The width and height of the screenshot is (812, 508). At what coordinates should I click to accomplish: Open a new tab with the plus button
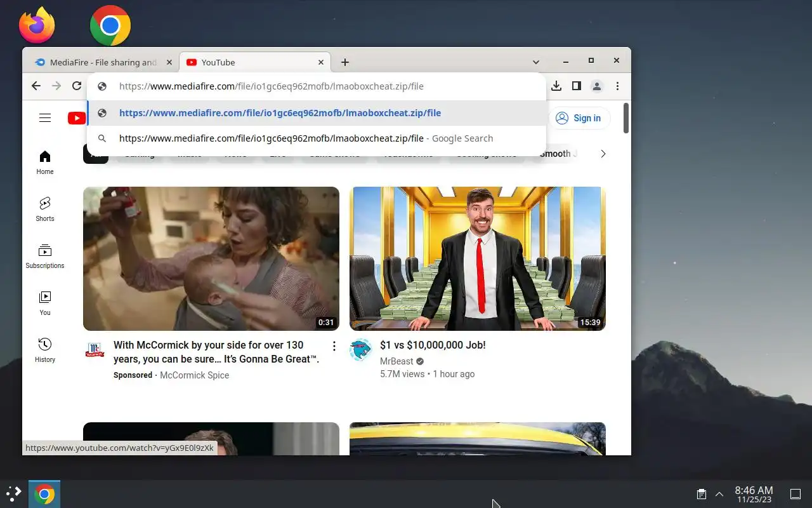coord(345,62)
